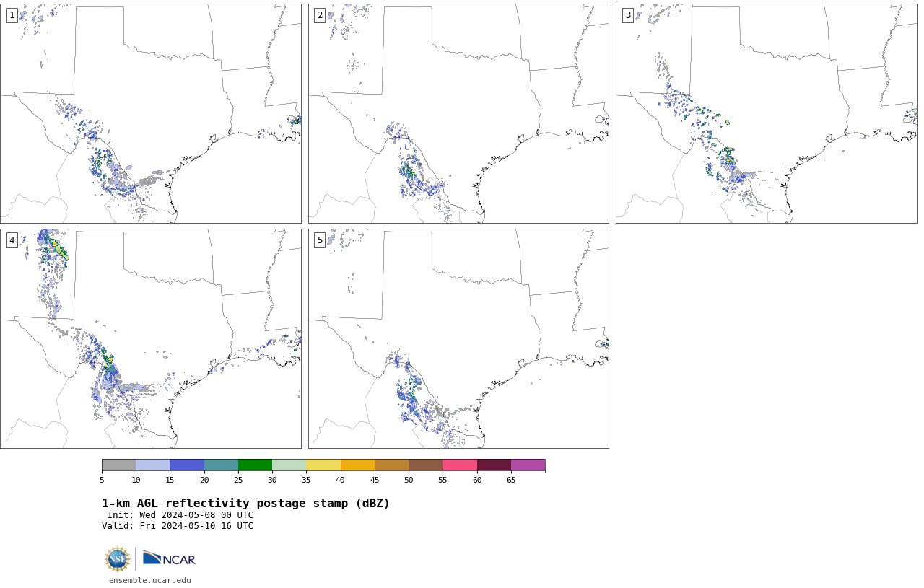Click the teal 20-25 dBZ swatch

[221, 465]
